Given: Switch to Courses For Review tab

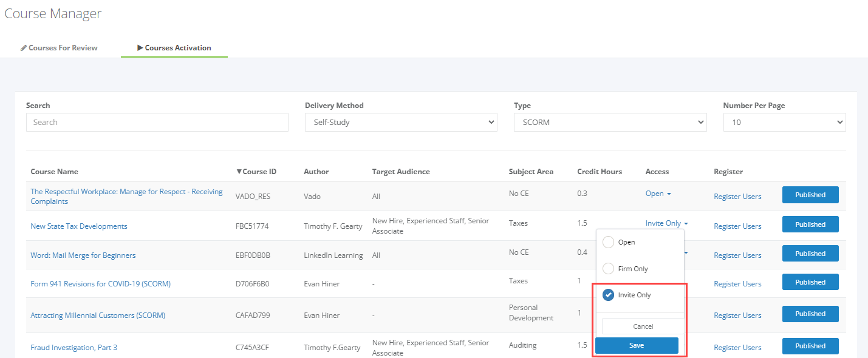Looking at the screenshot, I should click(59, 47).
